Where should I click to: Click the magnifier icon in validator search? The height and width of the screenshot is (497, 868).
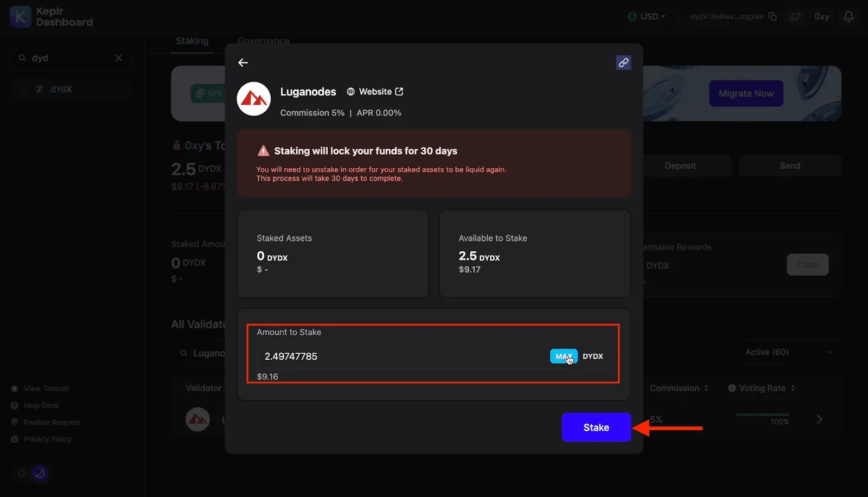click(x=184, y=353)
